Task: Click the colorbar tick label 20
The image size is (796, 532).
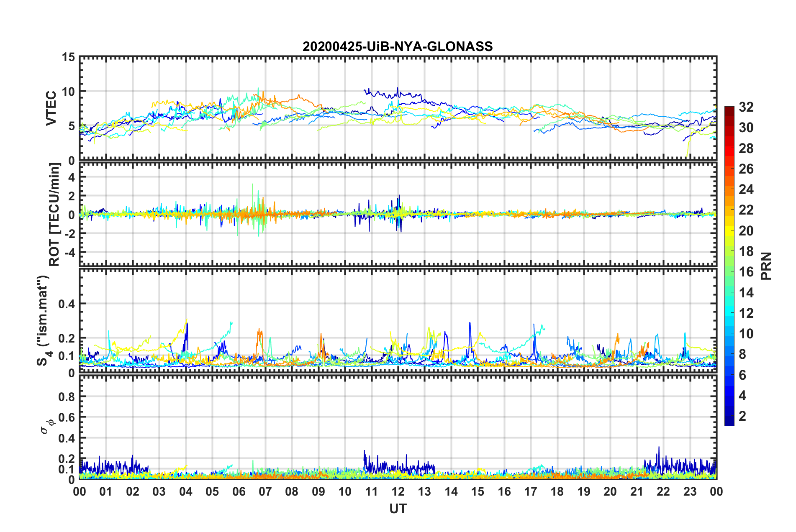Action: pos(746,231)
